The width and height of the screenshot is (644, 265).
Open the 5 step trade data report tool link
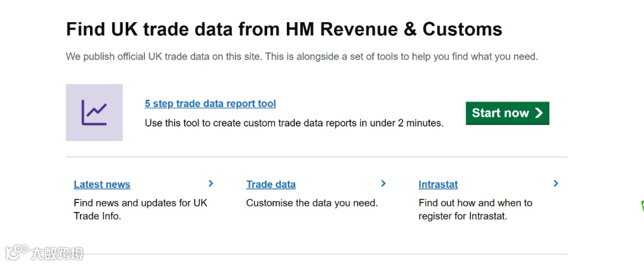(x=210, y=104)
